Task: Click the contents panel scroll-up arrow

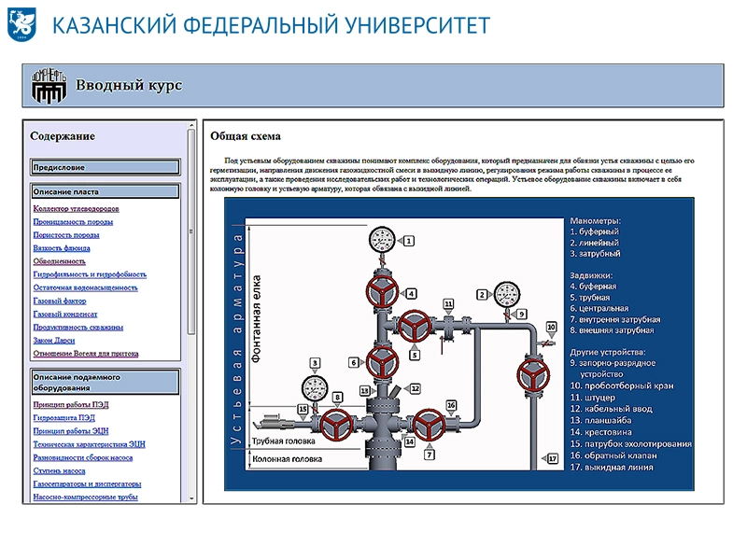Action: pyautogui.click(x=191, y=125)
